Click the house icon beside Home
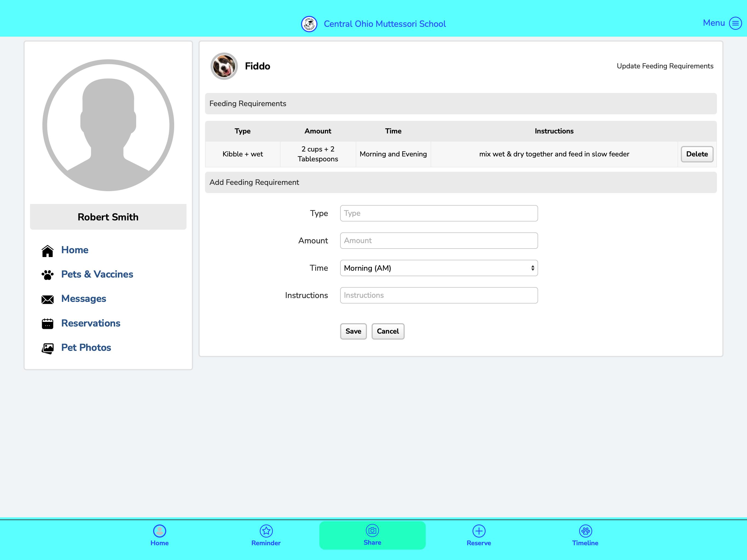This screenshot has width=747, height=560. point(48,251)
